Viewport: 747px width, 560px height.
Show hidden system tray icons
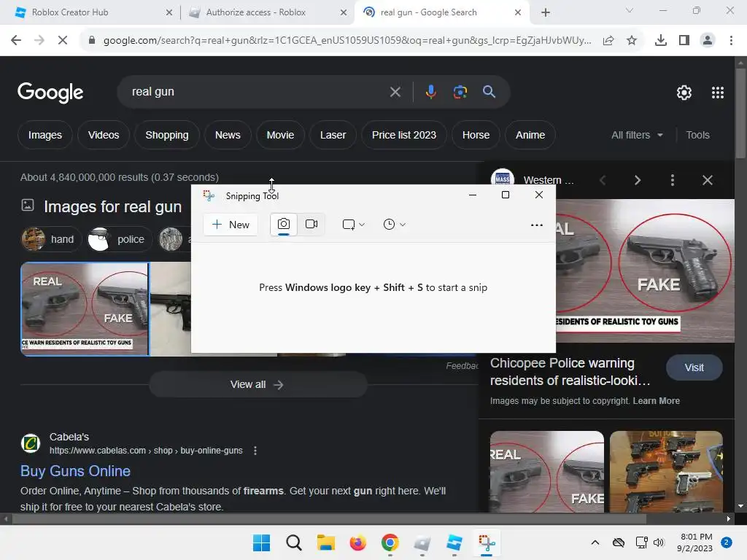coord(595,542)
